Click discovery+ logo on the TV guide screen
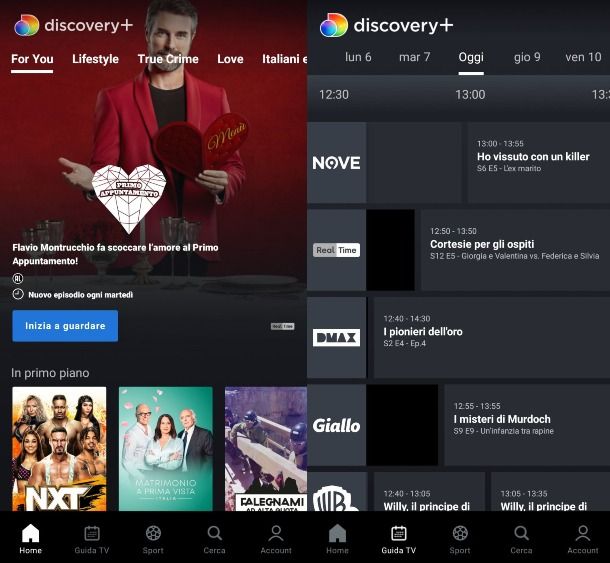Viewport: 610px width, 563px height. (x=387, y=25)
